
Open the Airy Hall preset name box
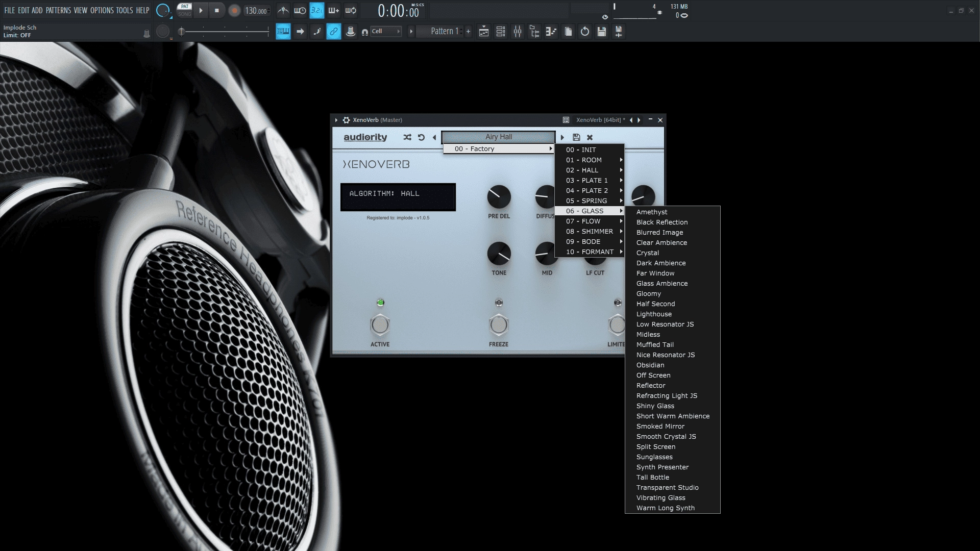point(499,137)
